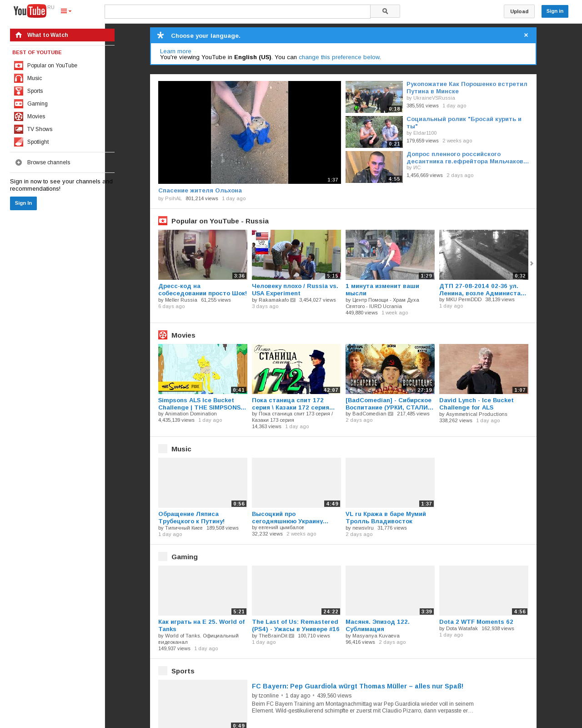Click the TV Shows sidebar icon
The height and width of the screenshot is (728, 582).
19,129
